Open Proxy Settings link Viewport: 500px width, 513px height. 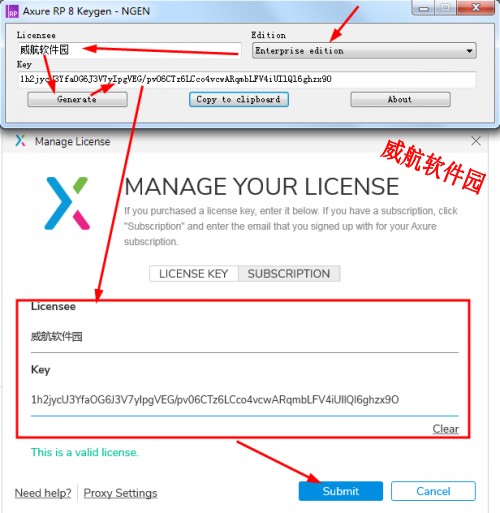pos(120,493)
